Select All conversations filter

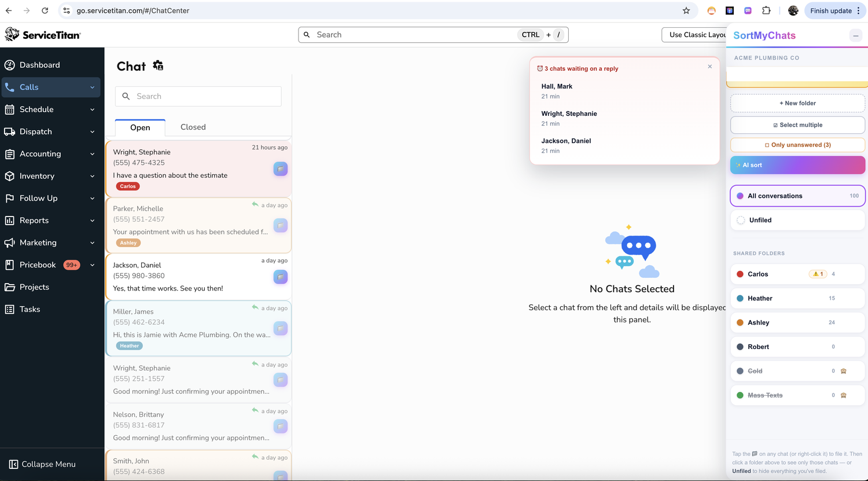coord(797,196)
